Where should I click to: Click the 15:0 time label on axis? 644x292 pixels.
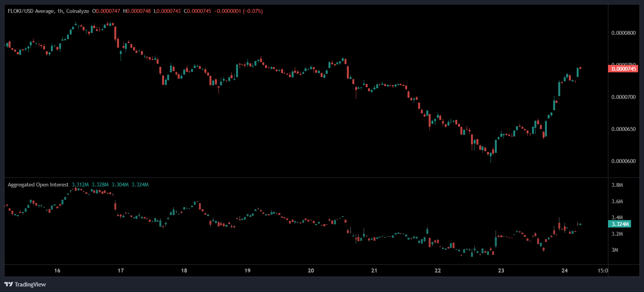pos(603,271)
